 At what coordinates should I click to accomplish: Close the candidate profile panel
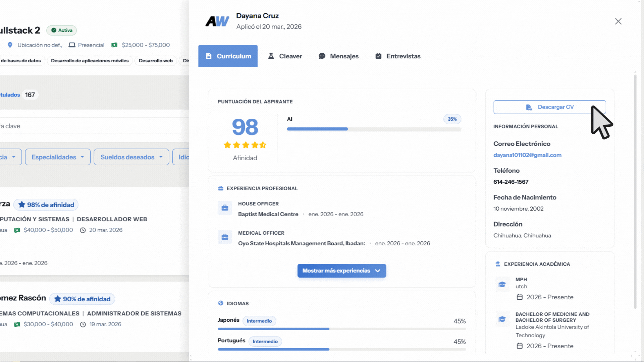click(x=618, y=21)
